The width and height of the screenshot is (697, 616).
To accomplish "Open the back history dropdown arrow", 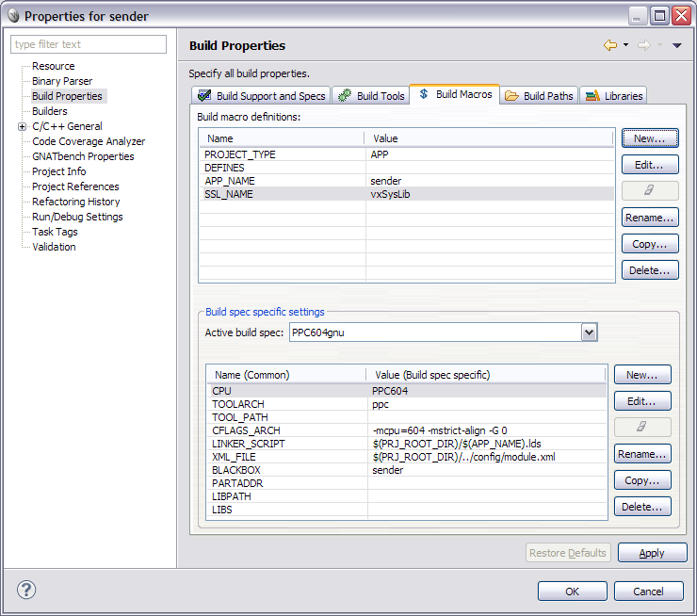I will point(625,45).
